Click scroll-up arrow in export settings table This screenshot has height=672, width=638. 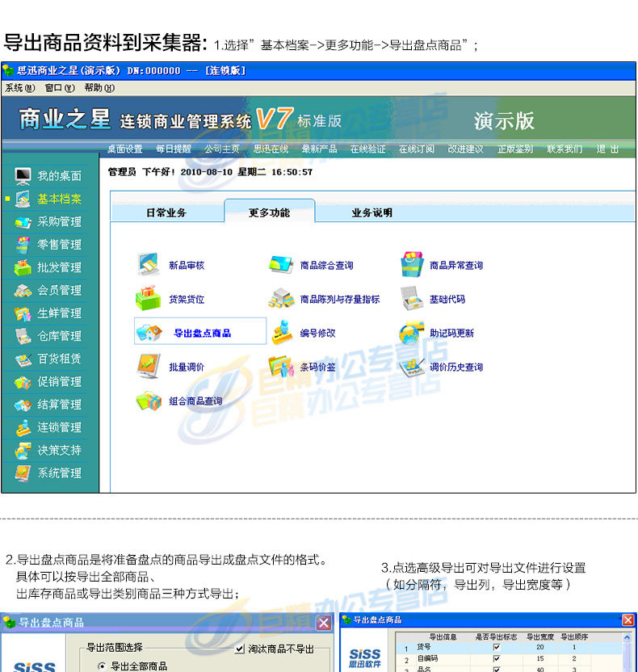[627, 637]
